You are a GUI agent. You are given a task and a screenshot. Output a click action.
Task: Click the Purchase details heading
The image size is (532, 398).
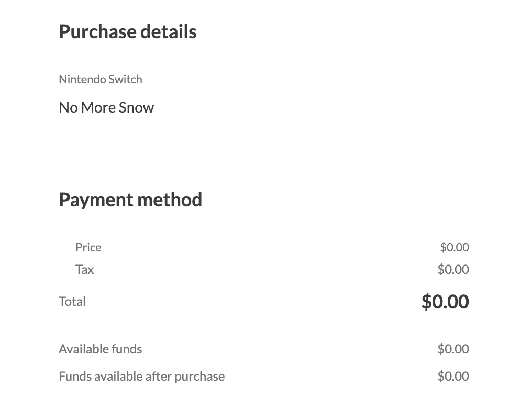click(127, 31)
